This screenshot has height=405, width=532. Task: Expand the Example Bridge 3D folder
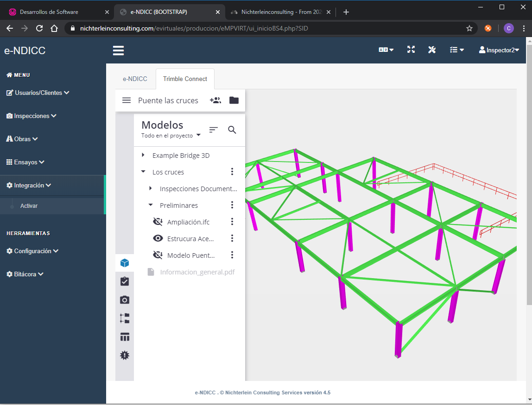coord(143,156)
